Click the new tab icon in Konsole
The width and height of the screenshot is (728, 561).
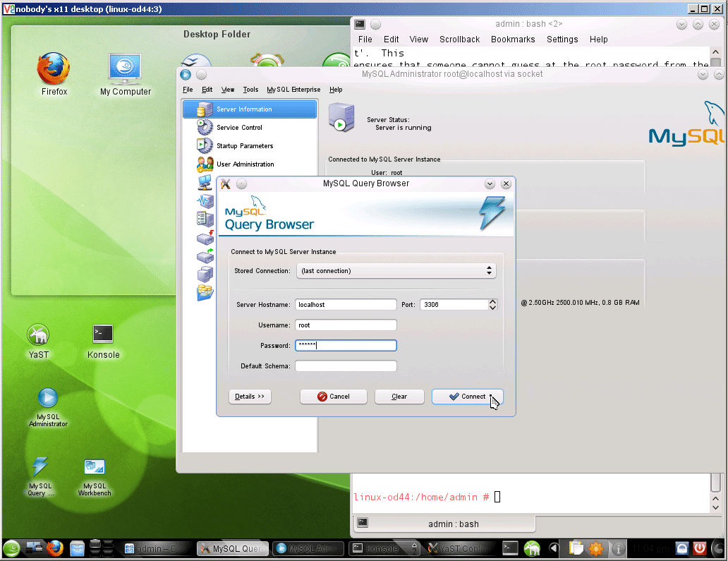coord(363,522)
